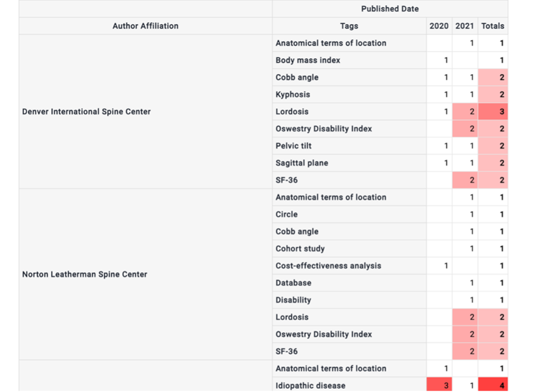The width and height of the screenshot is (547, 392).
Task: Select the Kyphosis tag row
Action: coord(293,94)
